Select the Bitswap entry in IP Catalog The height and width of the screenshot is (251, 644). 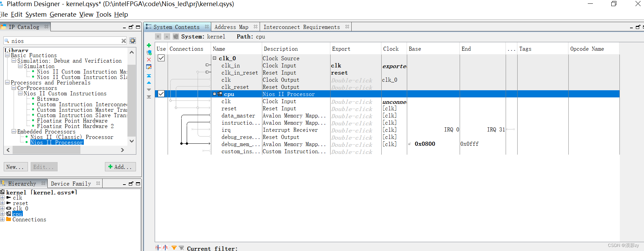tap(48, 99)
